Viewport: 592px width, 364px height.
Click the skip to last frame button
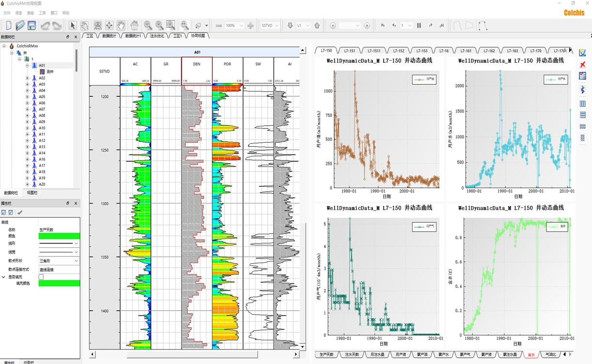[442, 26]
